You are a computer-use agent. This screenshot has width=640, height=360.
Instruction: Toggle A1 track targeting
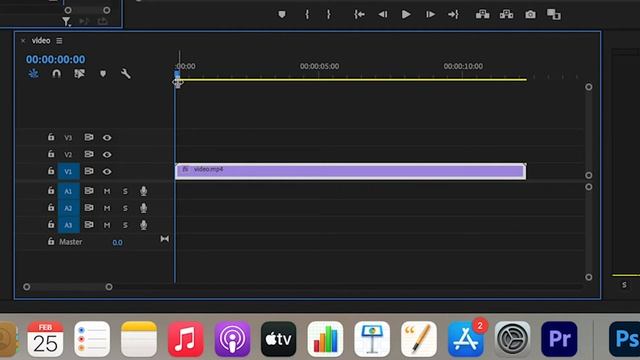pyautogui.click(x=68, y=191)
